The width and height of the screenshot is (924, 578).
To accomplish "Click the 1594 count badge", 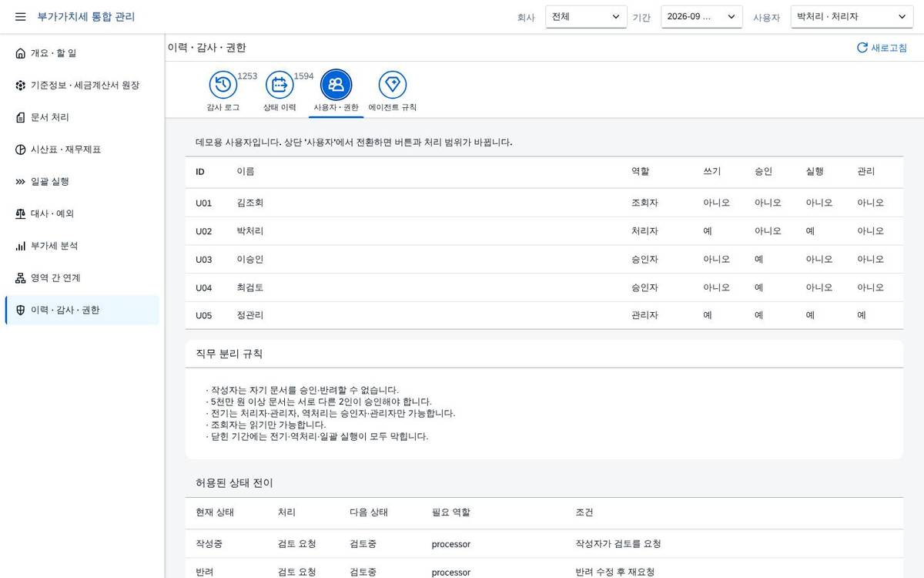I will [304, 76].
